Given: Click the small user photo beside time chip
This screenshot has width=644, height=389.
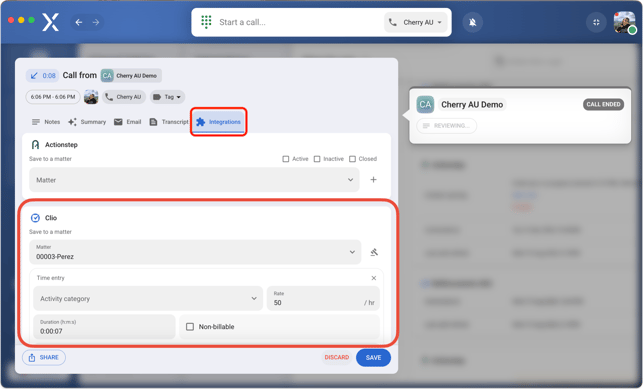Looking at the screenshot, I should click(x=91, y=97).
